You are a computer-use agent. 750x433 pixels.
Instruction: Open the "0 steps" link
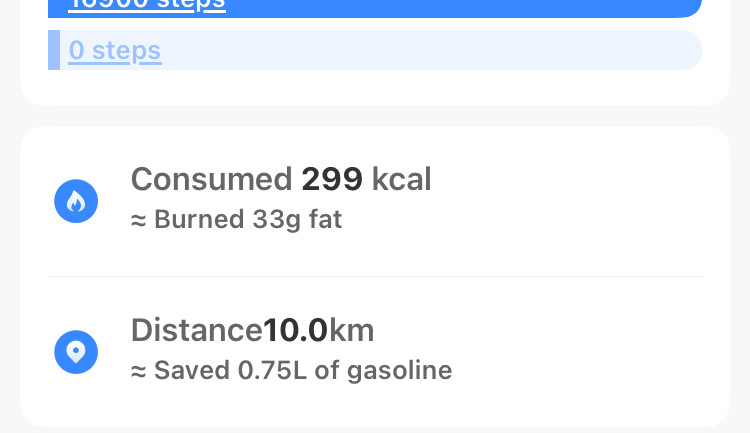[x=114, y=50]
